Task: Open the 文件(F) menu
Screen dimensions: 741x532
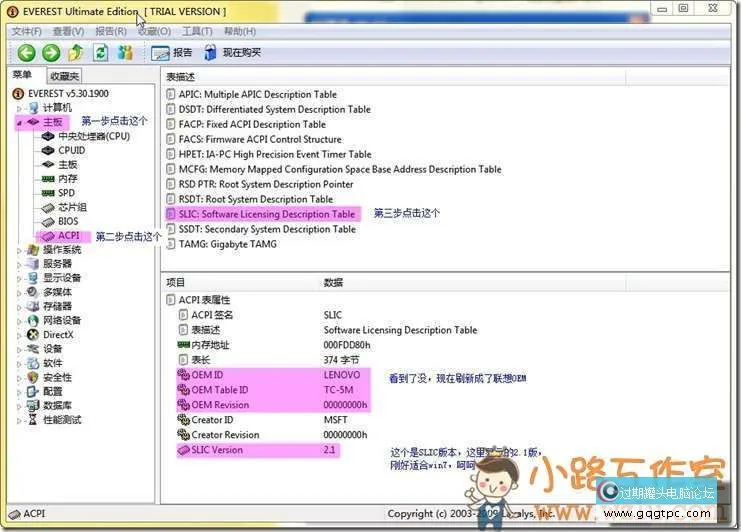Action: click(26, 32)
